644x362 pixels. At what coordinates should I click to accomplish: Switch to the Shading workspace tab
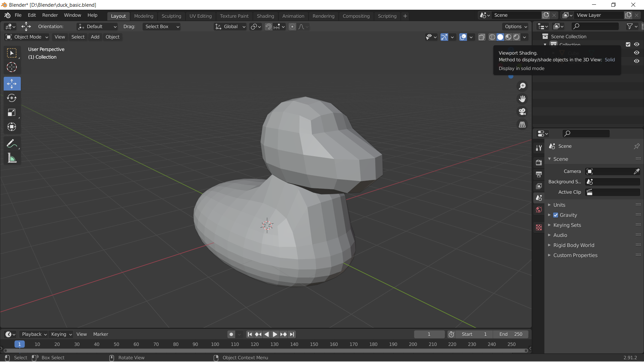[x=265, y=16]
